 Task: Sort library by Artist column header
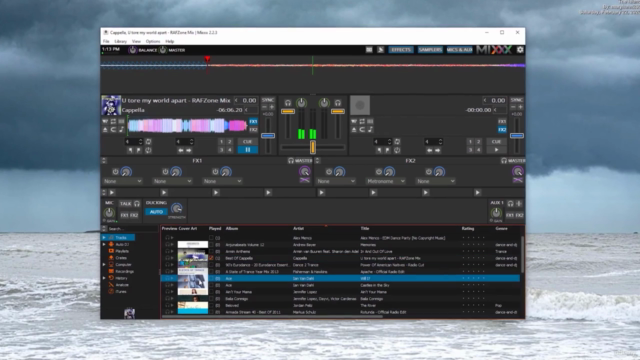(x=298, y=229)
